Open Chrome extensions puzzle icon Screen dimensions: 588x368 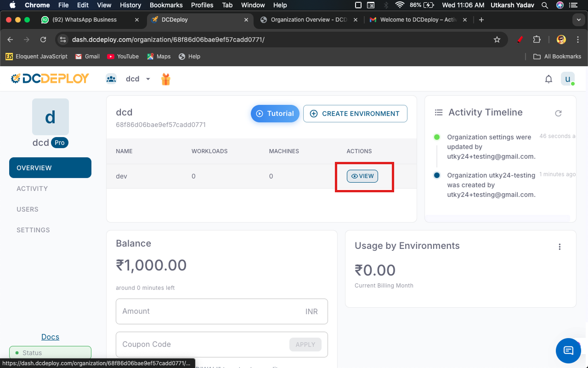[x=537, y=40]
